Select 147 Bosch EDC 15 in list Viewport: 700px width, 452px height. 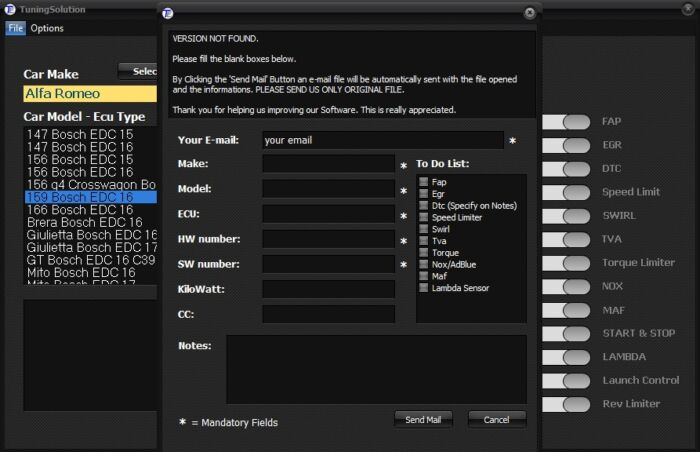(x=91, y=134)
